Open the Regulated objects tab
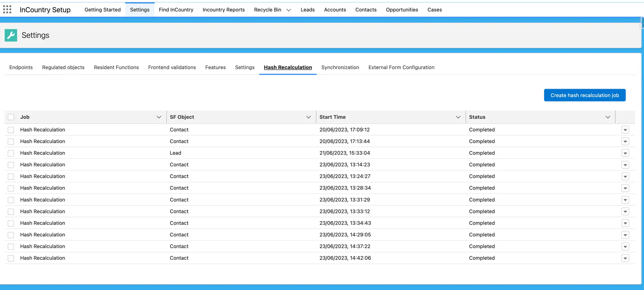Screen dimensions: 644x290 63,67
